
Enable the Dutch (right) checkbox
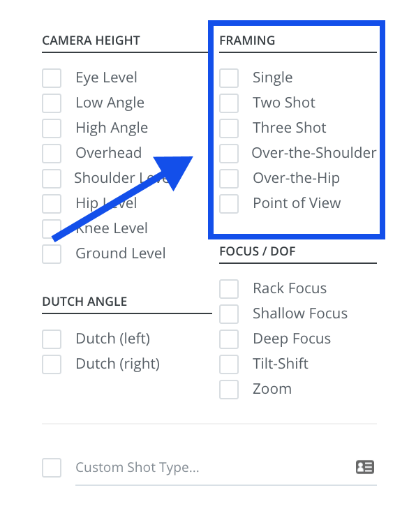52,364
